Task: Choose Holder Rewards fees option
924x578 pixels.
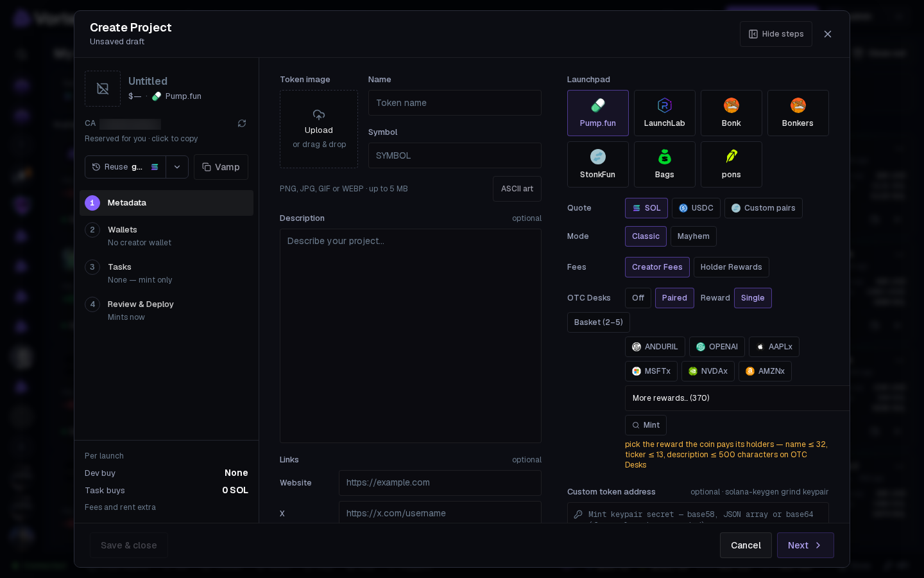Action: [732, 267]
